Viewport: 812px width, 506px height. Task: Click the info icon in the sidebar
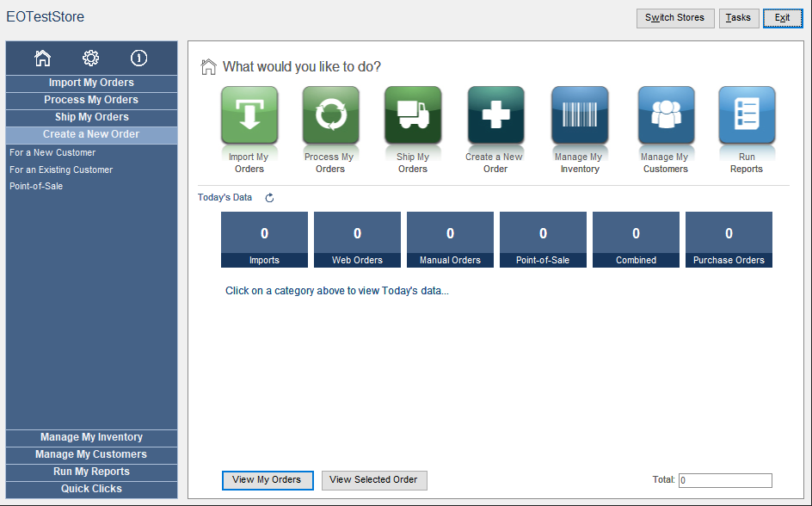139,58
